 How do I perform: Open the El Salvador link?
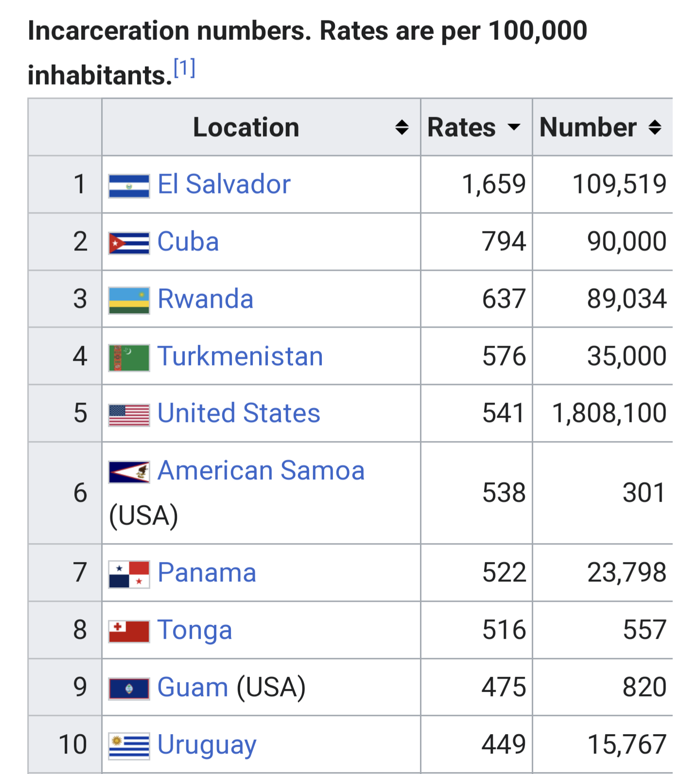(x=224, y=184)
